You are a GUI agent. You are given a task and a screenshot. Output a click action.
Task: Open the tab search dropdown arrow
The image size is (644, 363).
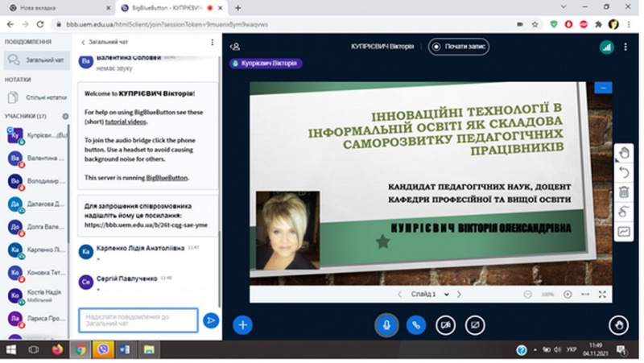[x=563, y=7]
